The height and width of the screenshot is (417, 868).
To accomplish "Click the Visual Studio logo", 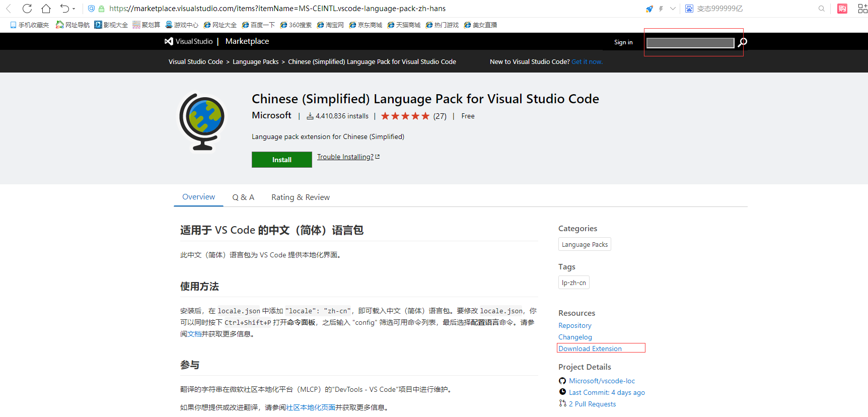I will [x=189, y=41].
